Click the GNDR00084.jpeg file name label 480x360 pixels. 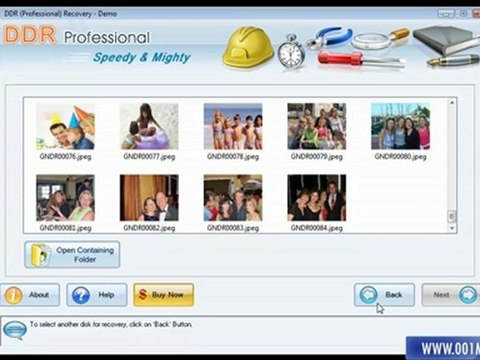click(317, 228)
